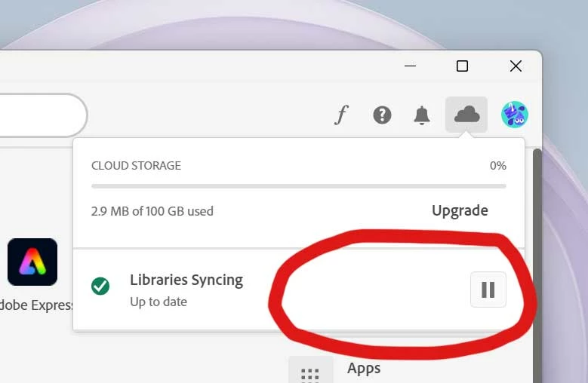Focus the search input field
Viewport: 588px width, 383px height.
click(x=42, y=115)
